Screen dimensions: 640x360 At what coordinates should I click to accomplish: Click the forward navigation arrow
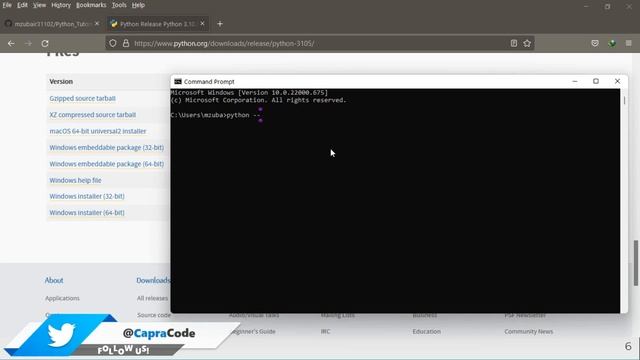click(28, 43)
